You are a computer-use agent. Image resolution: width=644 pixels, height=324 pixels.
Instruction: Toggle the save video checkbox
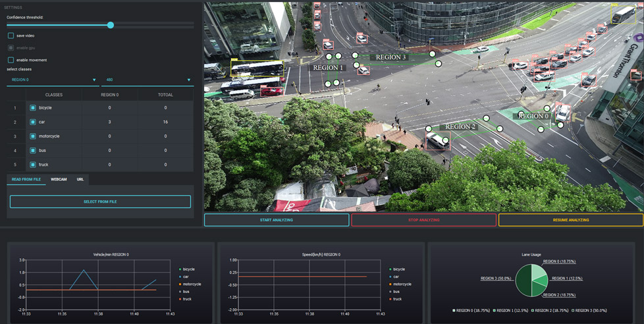(x=11, y=36)
